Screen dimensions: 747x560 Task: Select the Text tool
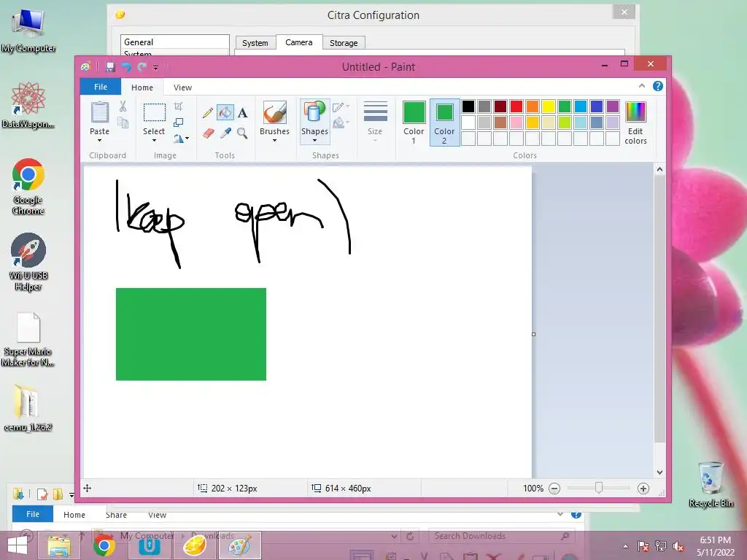242,113
